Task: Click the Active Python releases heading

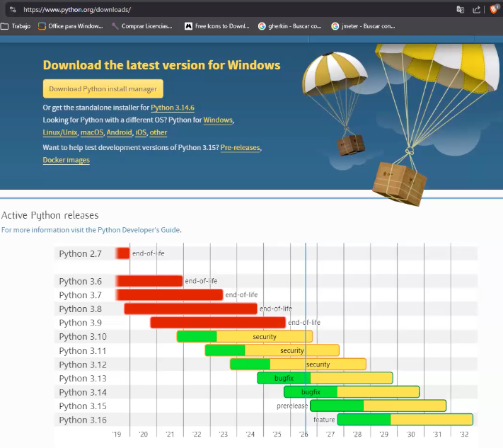Action: [x=50, y=215]
